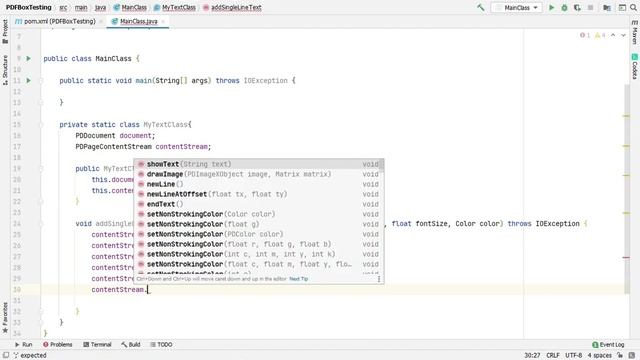Go to previous highlighted error arrow
640x360 pixels.
tap(613, 35)
